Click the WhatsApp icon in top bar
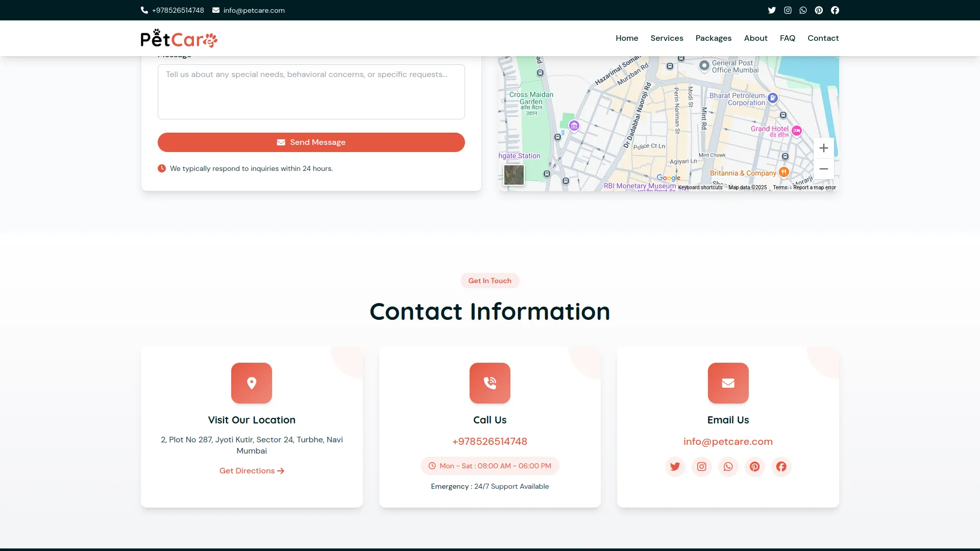Image resolution: width=980 pixels, height=551 pixels. (x=803, y=10)
